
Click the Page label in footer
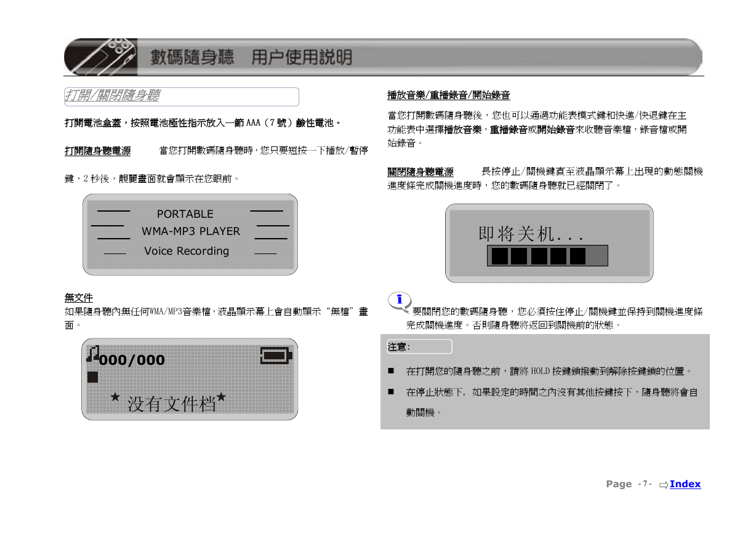pyautogui.click(x=619, y=484)
